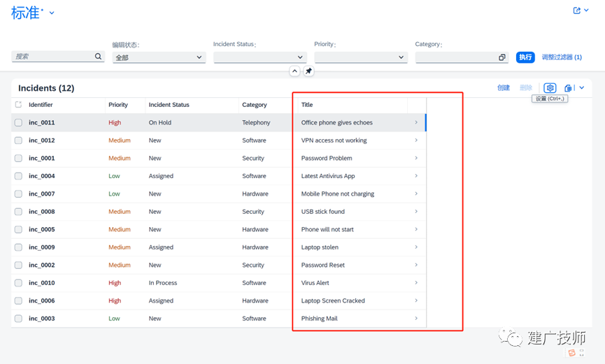The height and width of the screenshot is (364, 605).
Task: Click the Title column header
Action: 307,105
